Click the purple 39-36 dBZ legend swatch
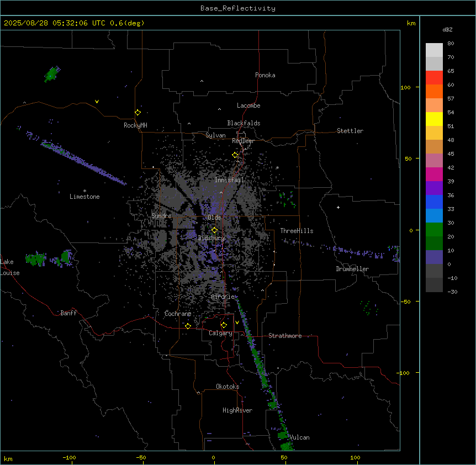Screen dimensions: 476x465 (x=434, y=188)
